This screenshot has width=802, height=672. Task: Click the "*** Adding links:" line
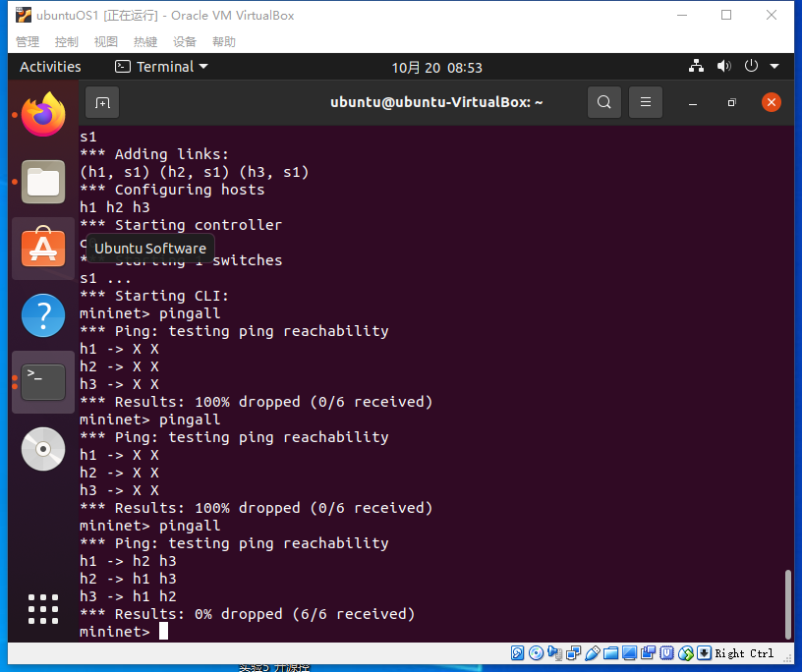pos(154,154)
